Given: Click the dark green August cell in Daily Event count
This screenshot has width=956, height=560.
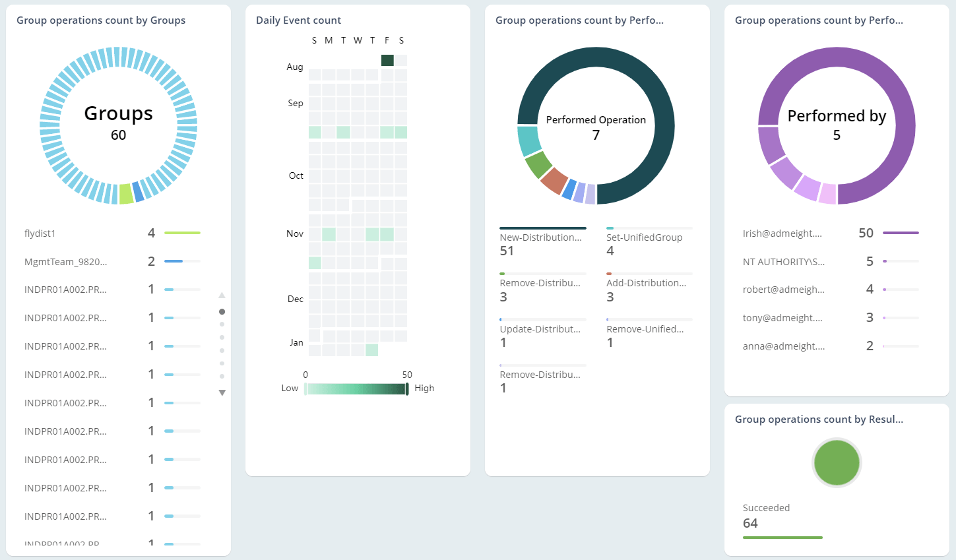Looking at the screenshot, I should coord(387,59).
